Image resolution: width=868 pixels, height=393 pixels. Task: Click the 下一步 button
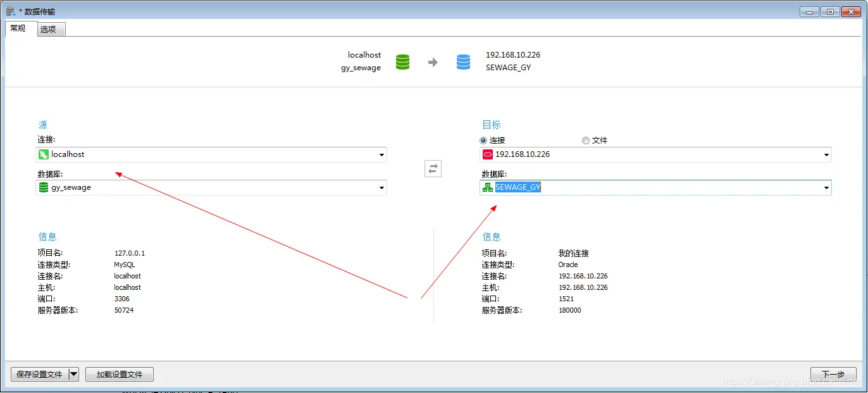[x=833, y=374]
